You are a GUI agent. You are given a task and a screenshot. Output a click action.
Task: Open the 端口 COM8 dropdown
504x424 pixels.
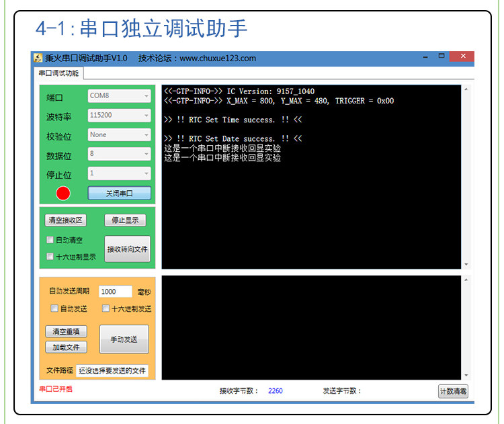(x=119, y=96)
